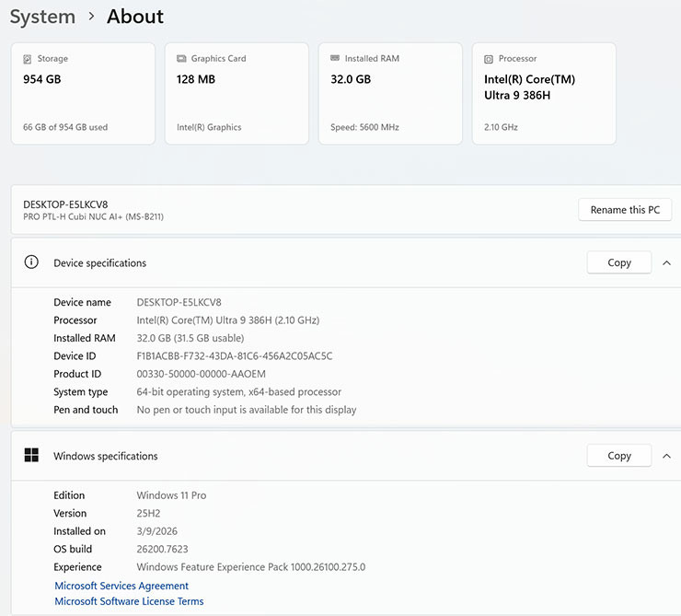Click the Installed RAM chip icon

click(x=335, y=58)
